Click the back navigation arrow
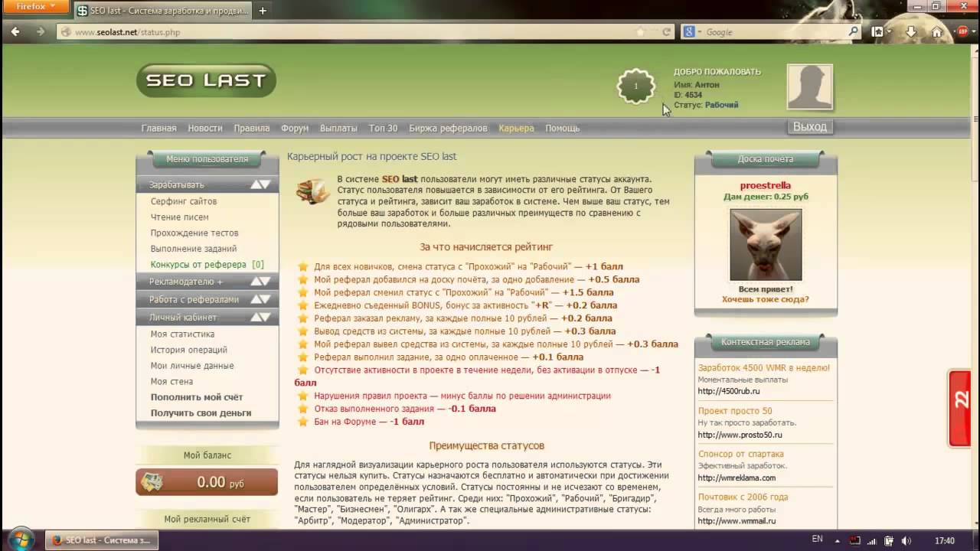 point(15,32)
